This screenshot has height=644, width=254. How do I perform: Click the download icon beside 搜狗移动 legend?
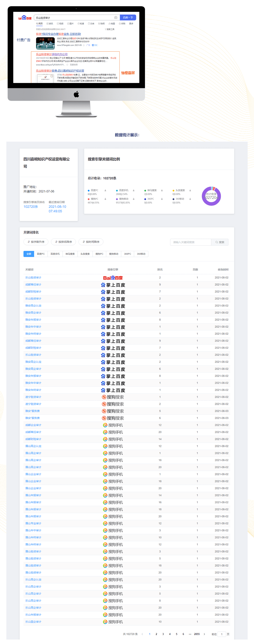pyautogui.click(x=134, y=199)
